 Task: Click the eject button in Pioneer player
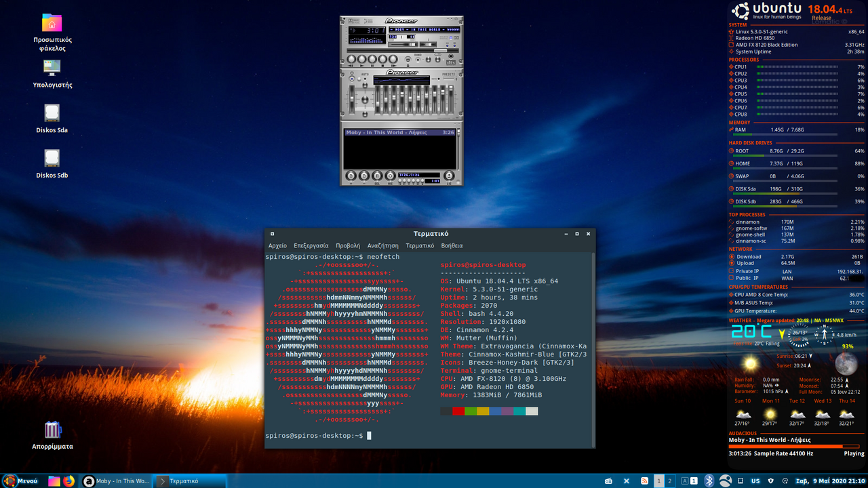click(x=408, y=59)
